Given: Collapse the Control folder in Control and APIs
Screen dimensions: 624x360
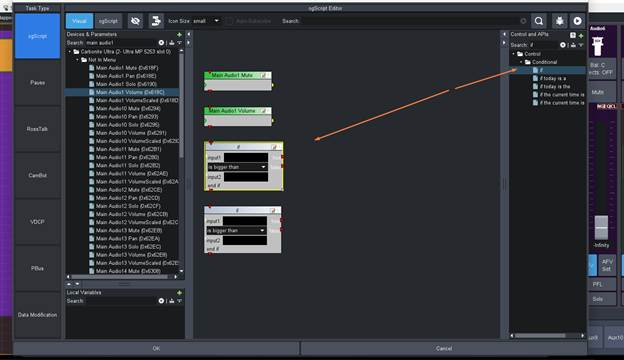Looking at the screenshot, I should 514,54.
